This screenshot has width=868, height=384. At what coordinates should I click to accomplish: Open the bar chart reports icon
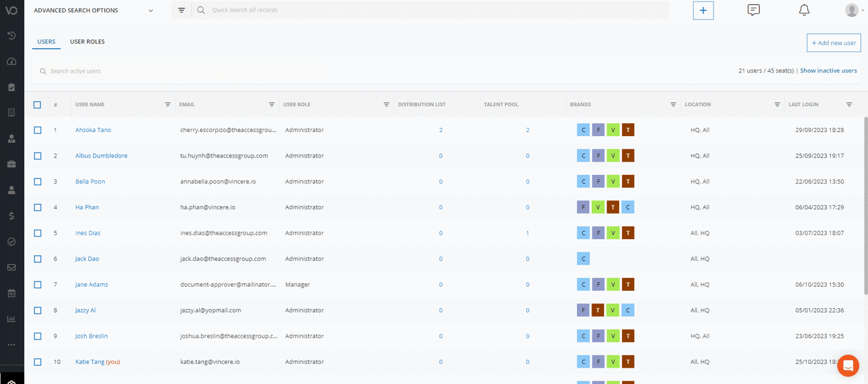tap(12, 319)
